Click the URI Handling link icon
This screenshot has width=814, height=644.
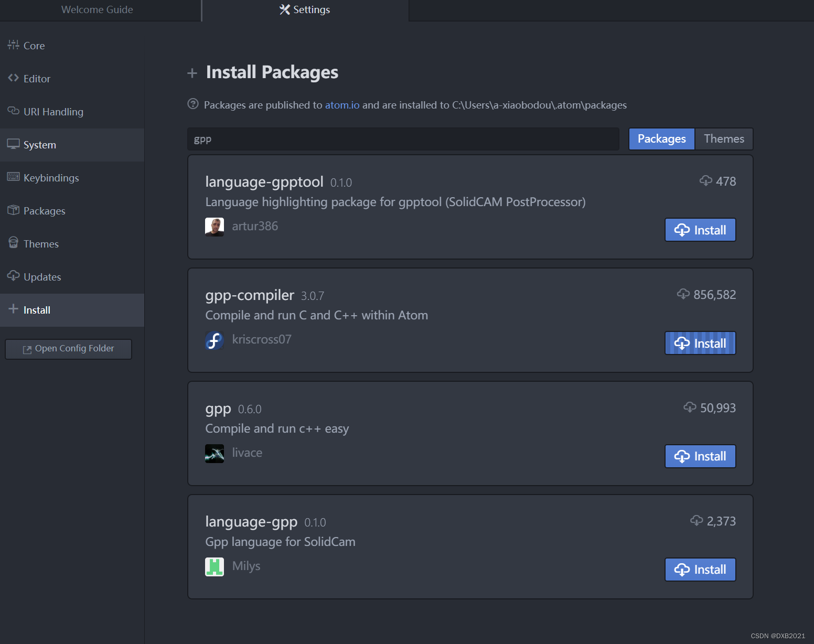click(13, 111)
